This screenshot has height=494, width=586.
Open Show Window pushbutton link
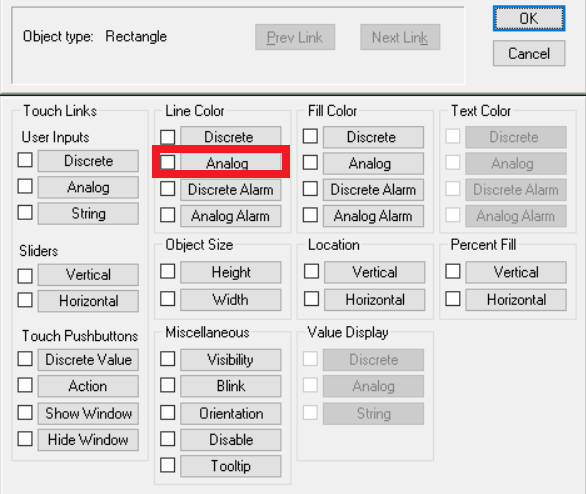click(x=88, y=413)
